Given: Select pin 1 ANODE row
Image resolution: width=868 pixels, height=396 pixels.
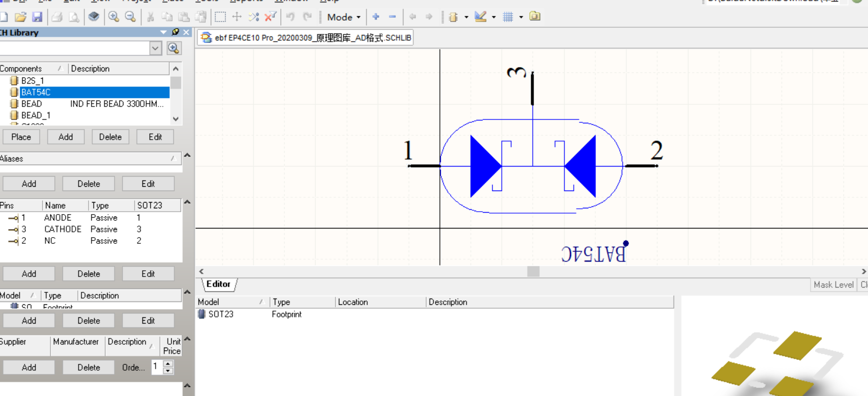Looking at the screenshot, I should click(90, 218).
